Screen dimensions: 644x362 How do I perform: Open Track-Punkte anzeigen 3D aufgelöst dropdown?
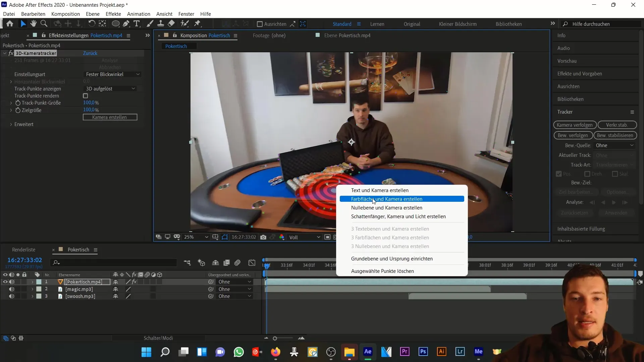click(x=110, y=89)
